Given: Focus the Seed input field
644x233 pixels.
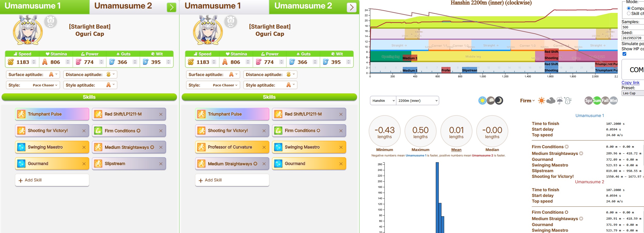Looking at the screenshot, I should [x=633, y=38].
